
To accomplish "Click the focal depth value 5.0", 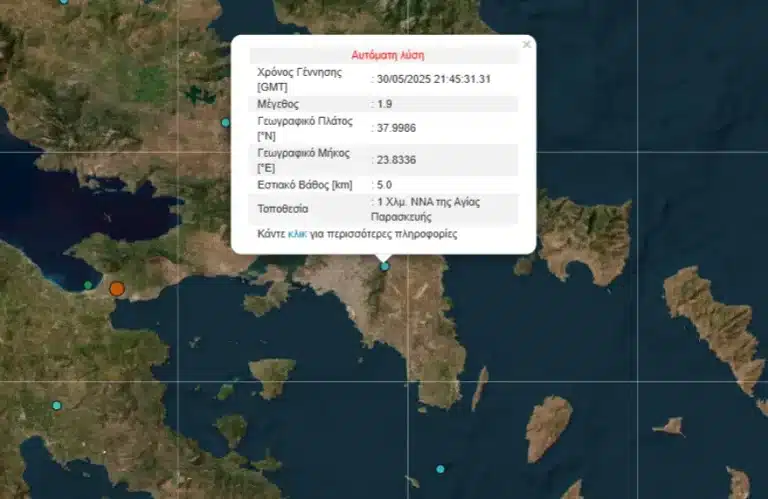I will pos(385,185).
